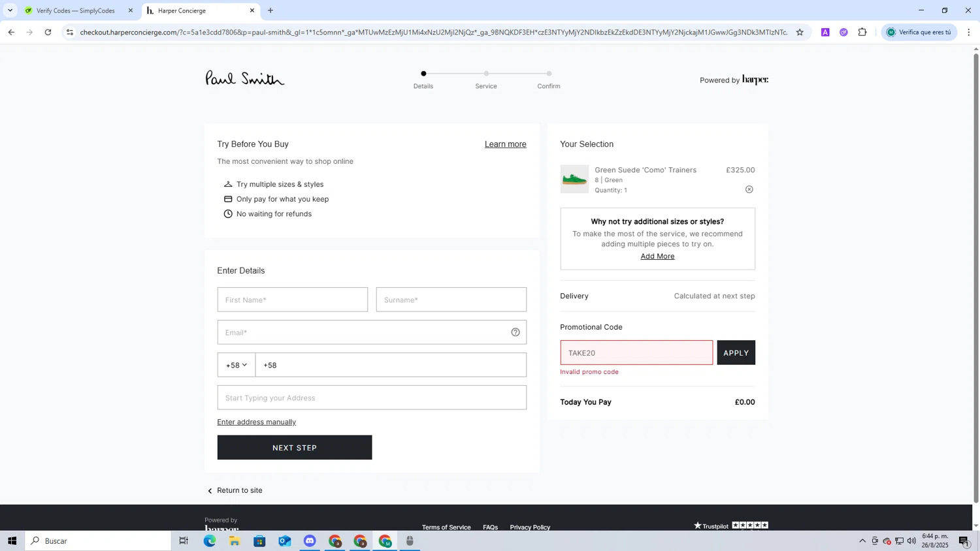Image resolution: width=980 pixels, height=551 pixels.
Task: Click the Paul Smith logo
Action: [245, 78]
